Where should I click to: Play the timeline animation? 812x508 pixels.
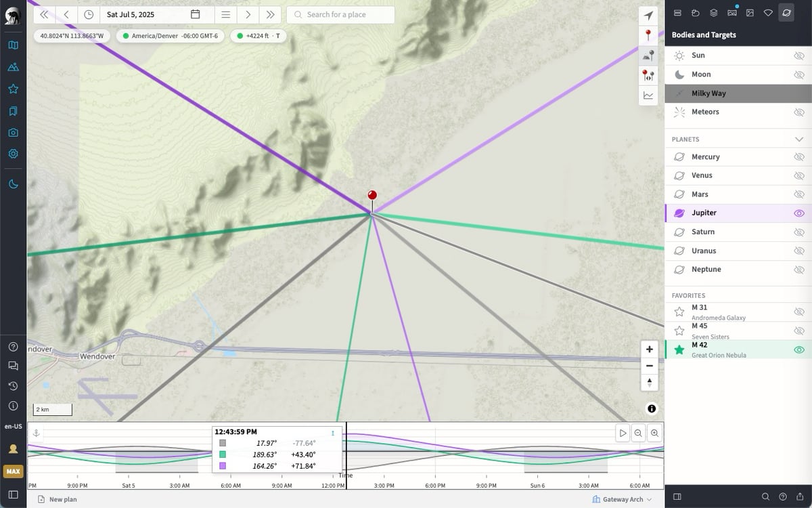[x=623, y=433]
